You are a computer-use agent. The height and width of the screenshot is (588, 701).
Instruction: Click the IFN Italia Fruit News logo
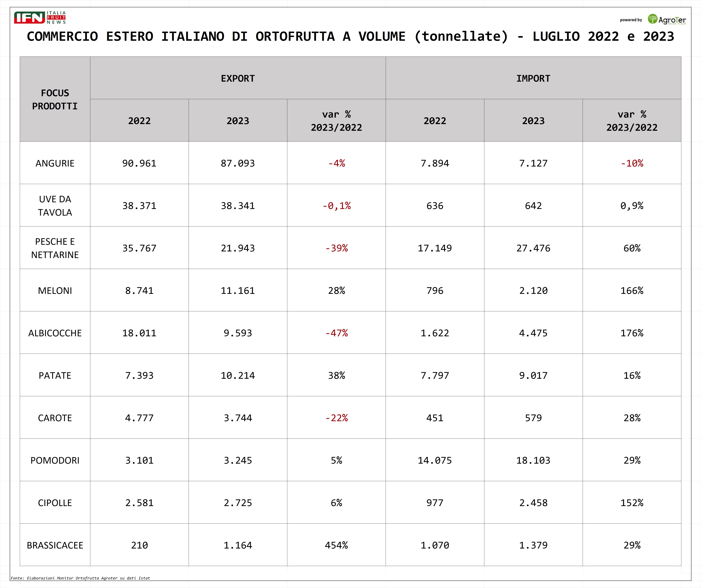(40, 18)
